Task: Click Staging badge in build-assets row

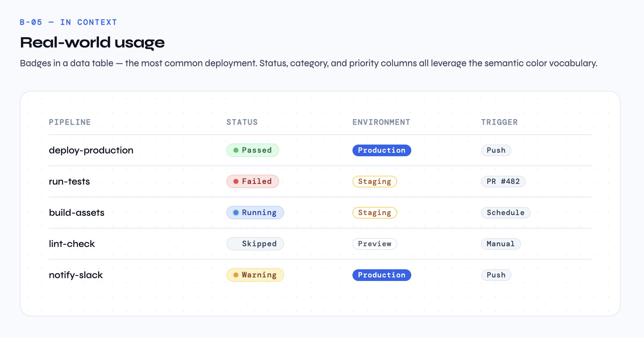Action: 374,213
